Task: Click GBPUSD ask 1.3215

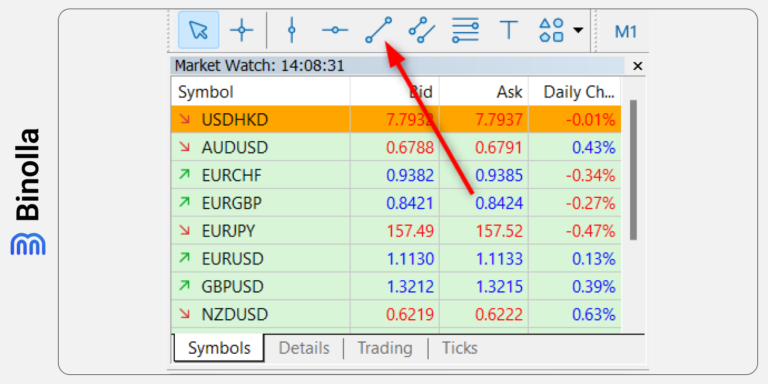Action: point(499,287)
